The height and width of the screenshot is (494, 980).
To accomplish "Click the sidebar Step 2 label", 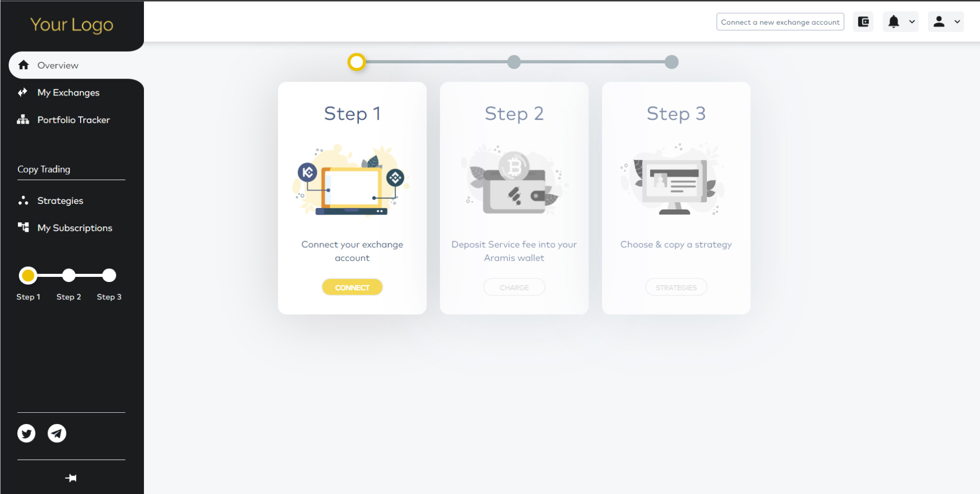I will click(x=69, y=297).
